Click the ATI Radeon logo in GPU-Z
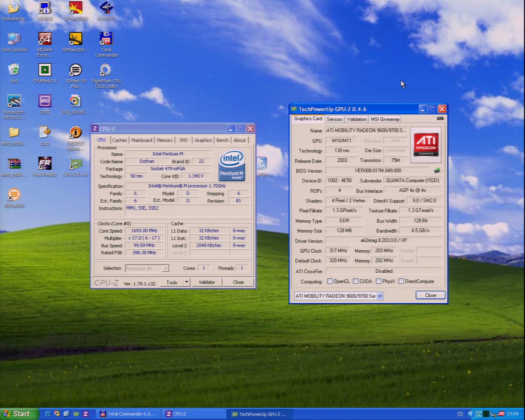This screenshot has height=420, width=525. (426, 144)
